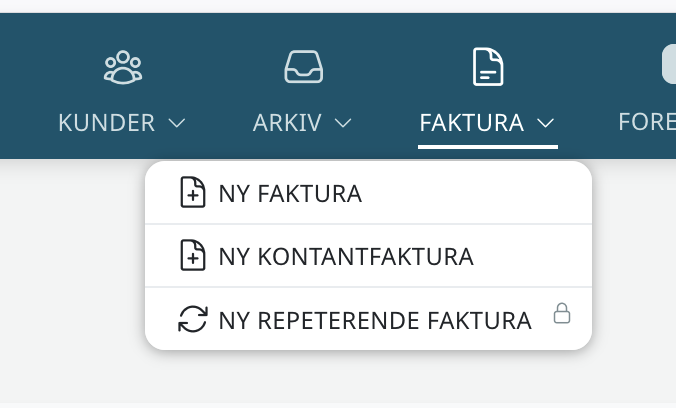Screen dimensions: 676x408
Task: Click the plus-document icon beside Ny Faktura
Action: (192, 193)
